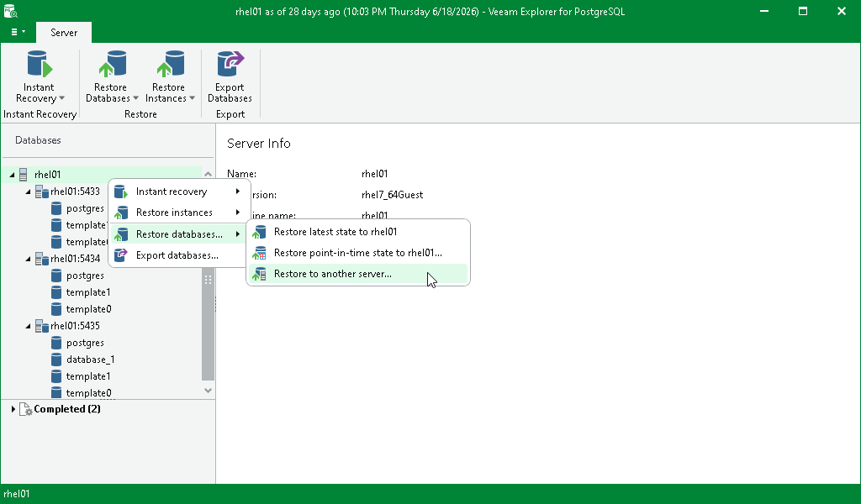Click the tree scrollbar up arrow

(x=209, y=174)
